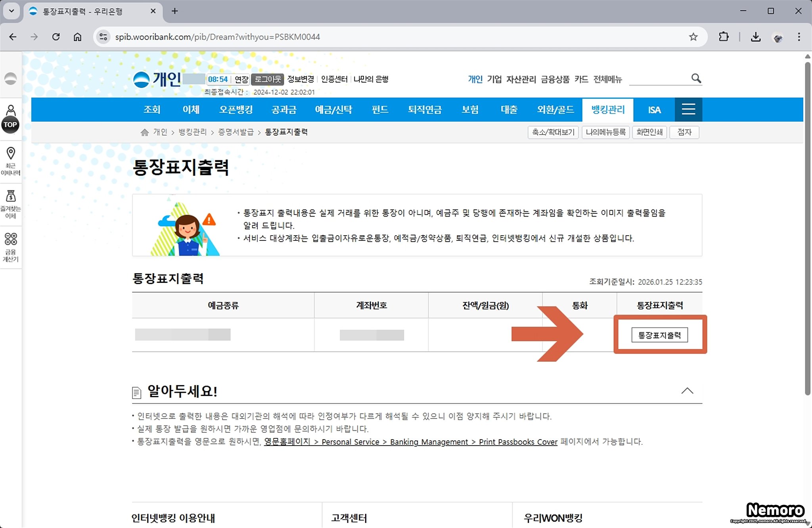
Task: Open the tab search dropdown arrow
Action: click(11, 11)
